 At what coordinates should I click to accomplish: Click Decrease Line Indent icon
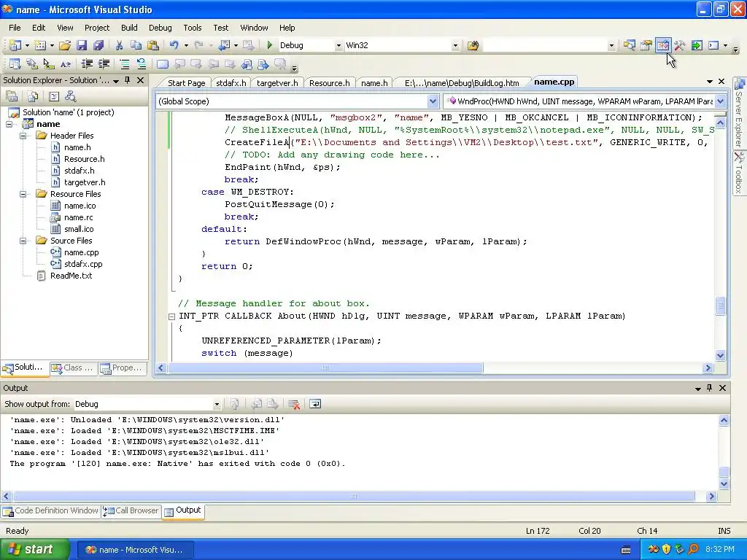[87, 64]
